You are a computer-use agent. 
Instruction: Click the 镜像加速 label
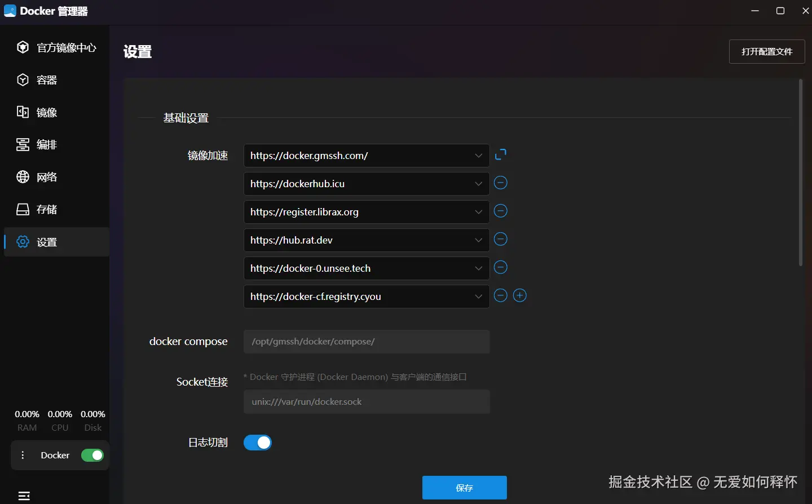(208, 156)
